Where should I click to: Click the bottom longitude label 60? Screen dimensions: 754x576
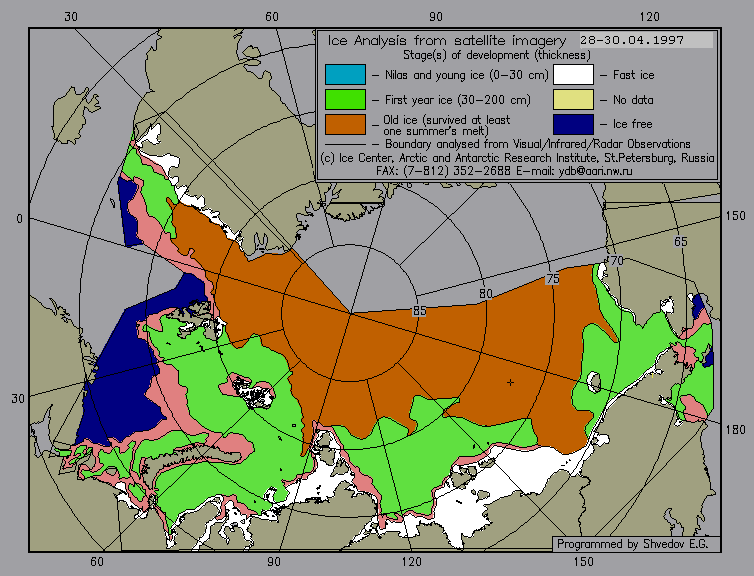pyautogui.click(x=97, y=562)
